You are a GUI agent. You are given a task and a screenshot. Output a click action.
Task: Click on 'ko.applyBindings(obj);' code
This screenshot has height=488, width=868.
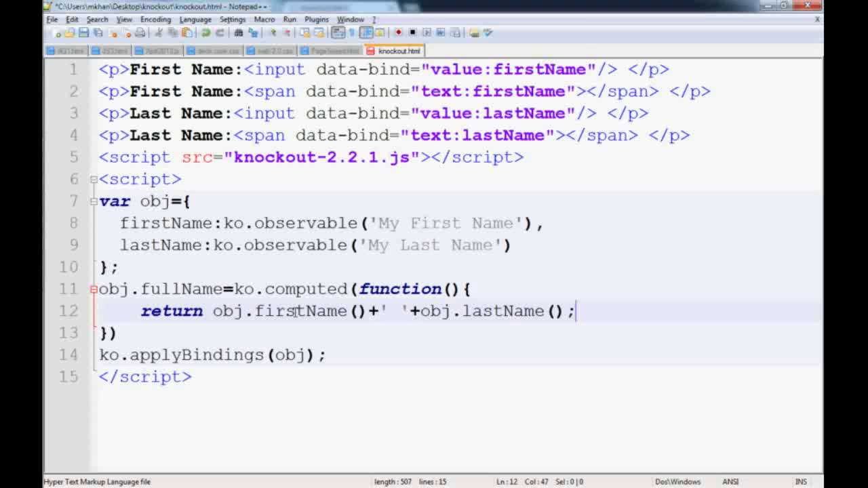pyautogui.click(x=212, y=355)
